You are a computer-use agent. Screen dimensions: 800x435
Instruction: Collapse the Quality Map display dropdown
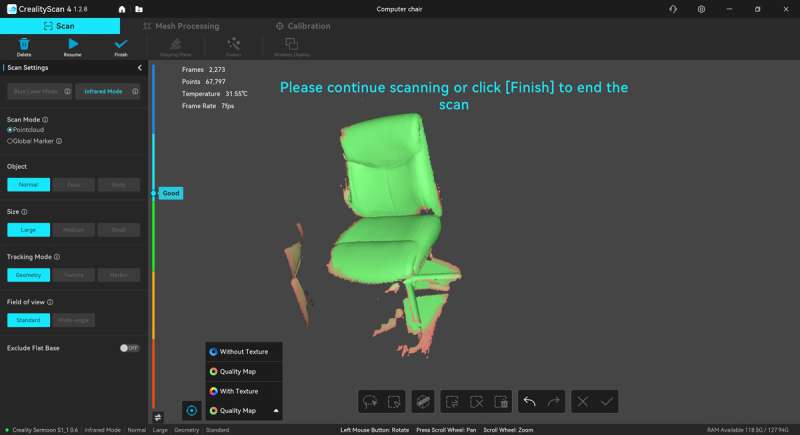coord(276,411)
